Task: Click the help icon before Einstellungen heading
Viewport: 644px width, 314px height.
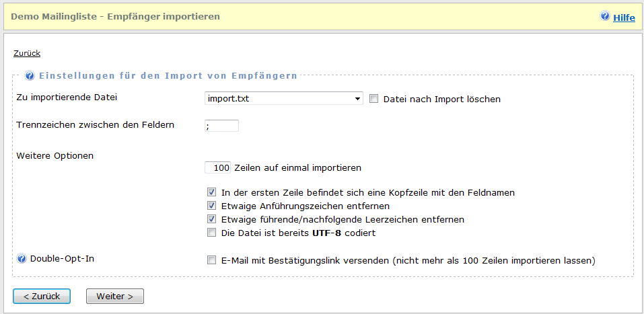Action: point(30,76)
